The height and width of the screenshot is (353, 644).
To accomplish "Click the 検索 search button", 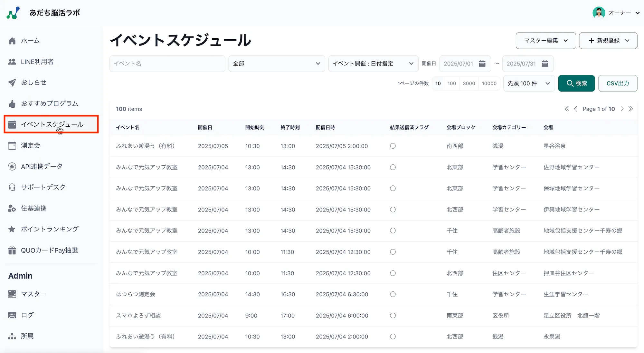I will (x=576, y=83).
